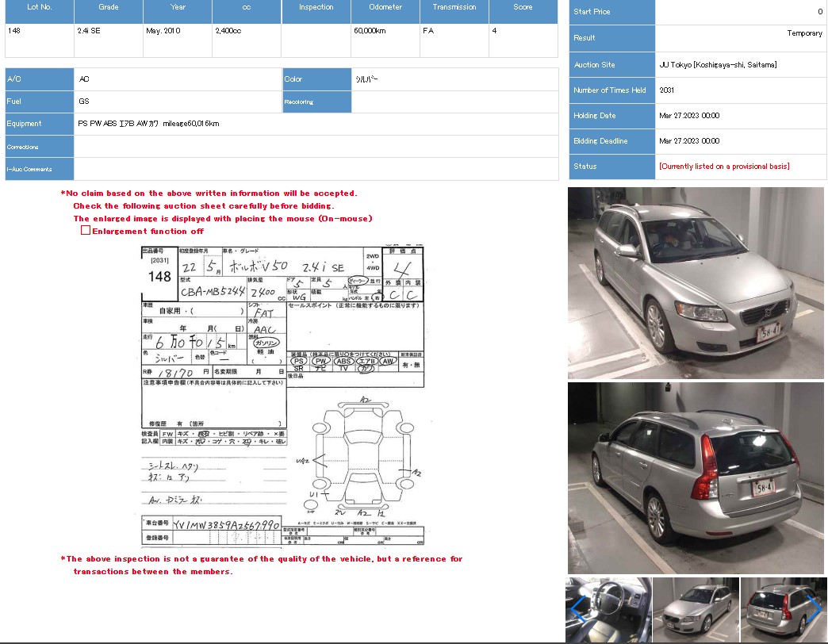Image resolution: width=828 pixels, height=644 pixels.
Task: Click the Auction Site value JU Tokyo
Action: (x=718, y=65)
